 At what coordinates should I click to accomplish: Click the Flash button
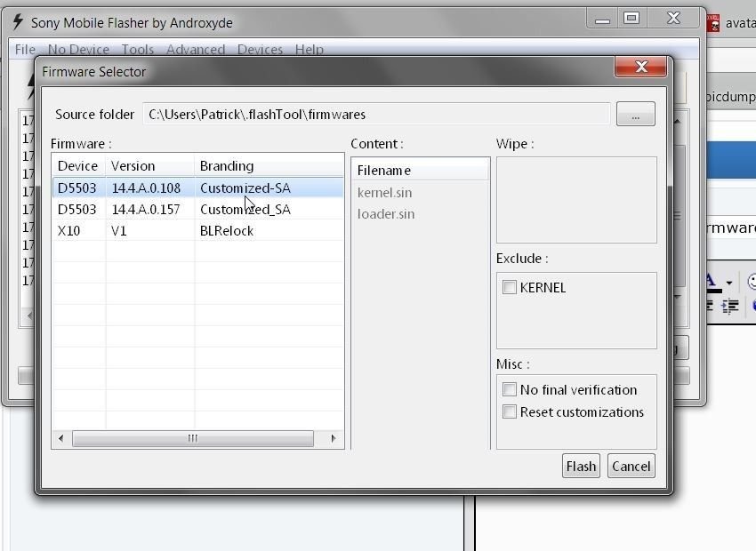581,466
